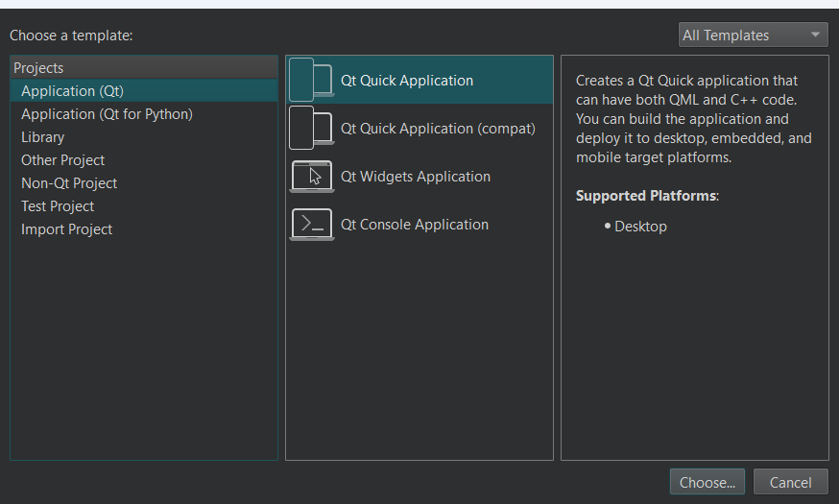Cancel the template dialog
Viewport: 839px width, 504px height.
tap(790, 482)
